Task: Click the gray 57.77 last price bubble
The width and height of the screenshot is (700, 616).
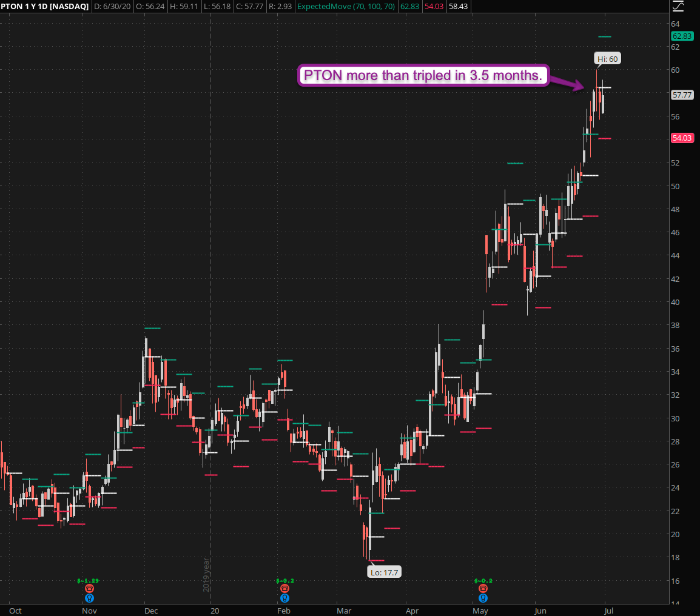Action: (x=682, y=95)
